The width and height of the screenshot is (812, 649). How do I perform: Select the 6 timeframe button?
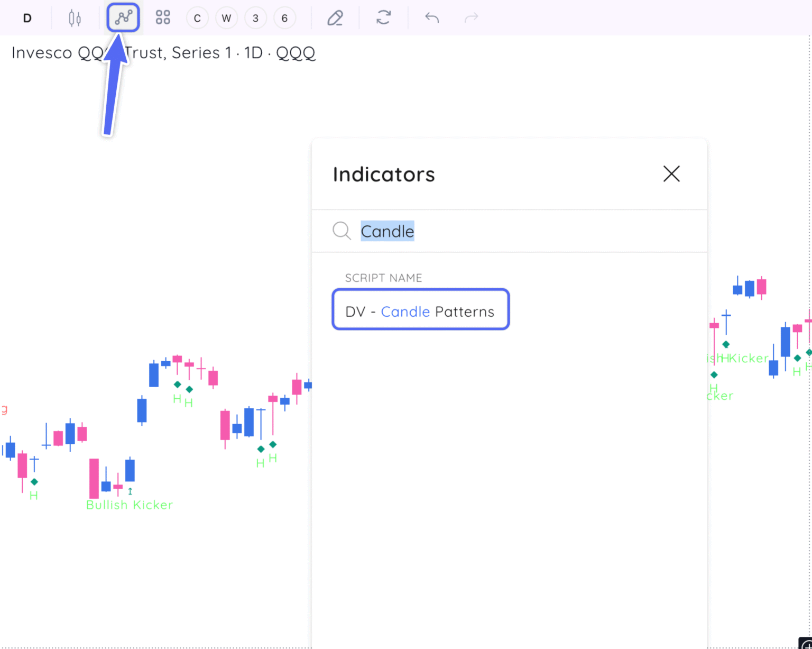(285, 17)
